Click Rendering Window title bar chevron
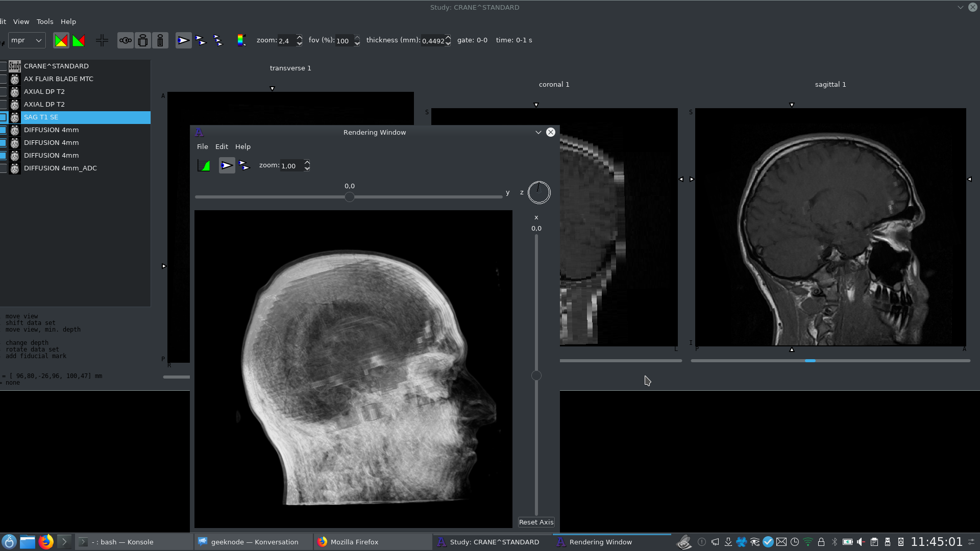 click(538, 132)
